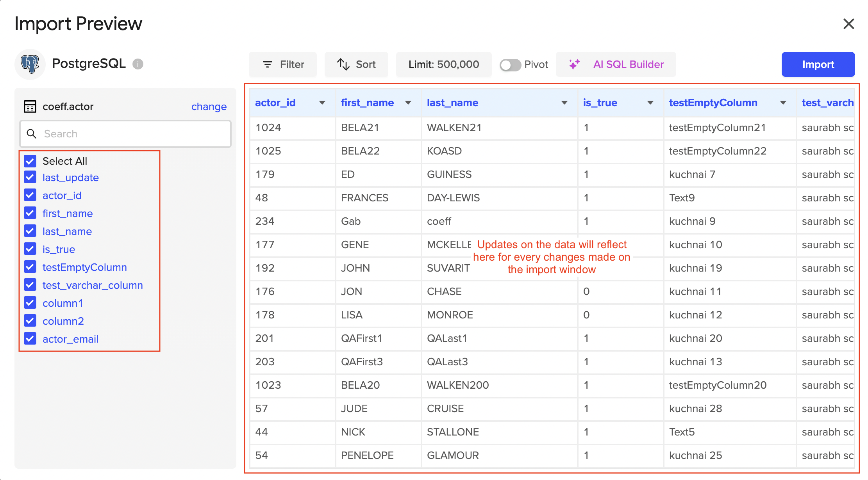Click the table icon next to coeff.actor
The width and height of the screenshot is (868, 480).
(30, 107)
